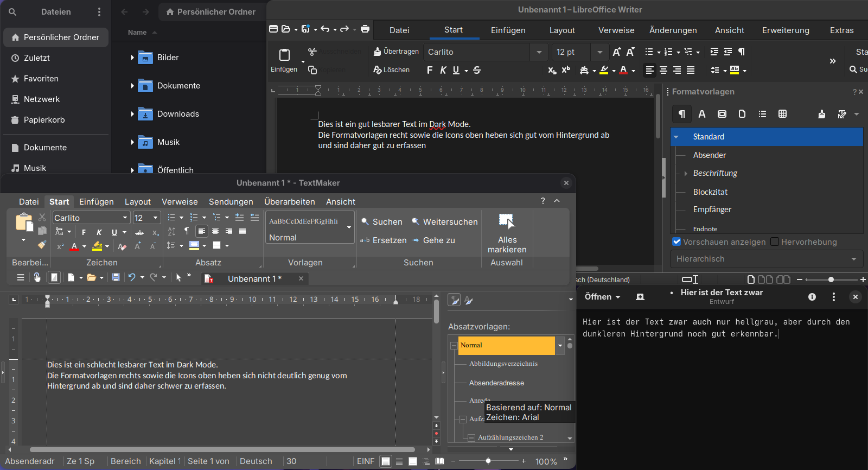Open Verweise tab in LibreOffice Writer
This screenshot has width=868, height=470.
tap(616, 30)
